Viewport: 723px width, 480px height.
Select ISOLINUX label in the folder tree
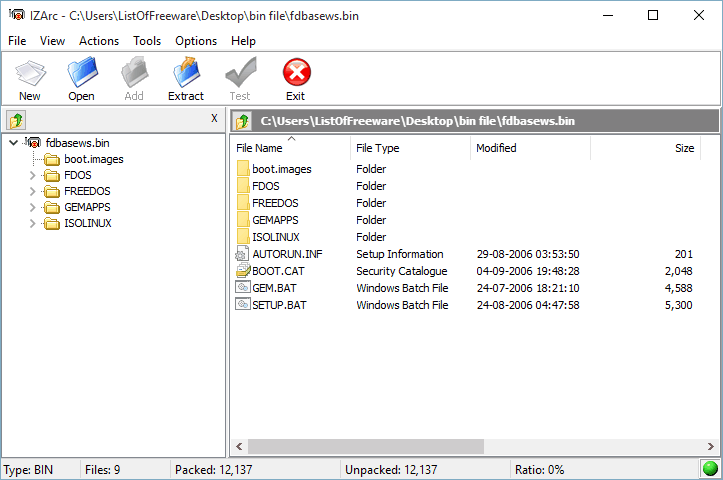[x=88, y=224]
